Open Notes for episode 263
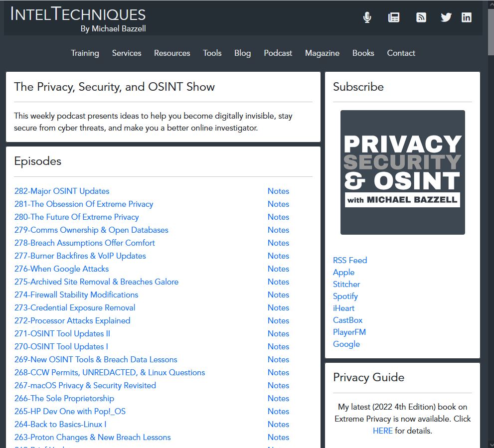This screenshot has width=494, height=448. coord(278,438)
